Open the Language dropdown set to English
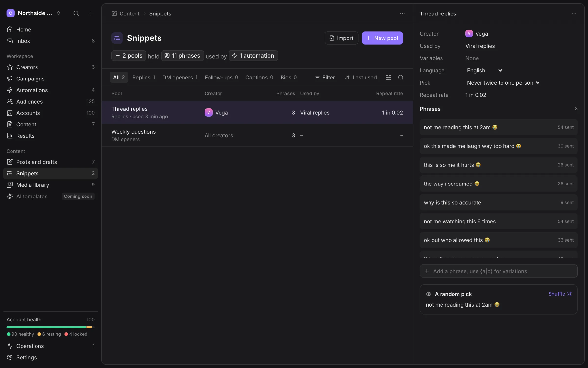Screen dimensions: 588x368 [x=484, y=70]
